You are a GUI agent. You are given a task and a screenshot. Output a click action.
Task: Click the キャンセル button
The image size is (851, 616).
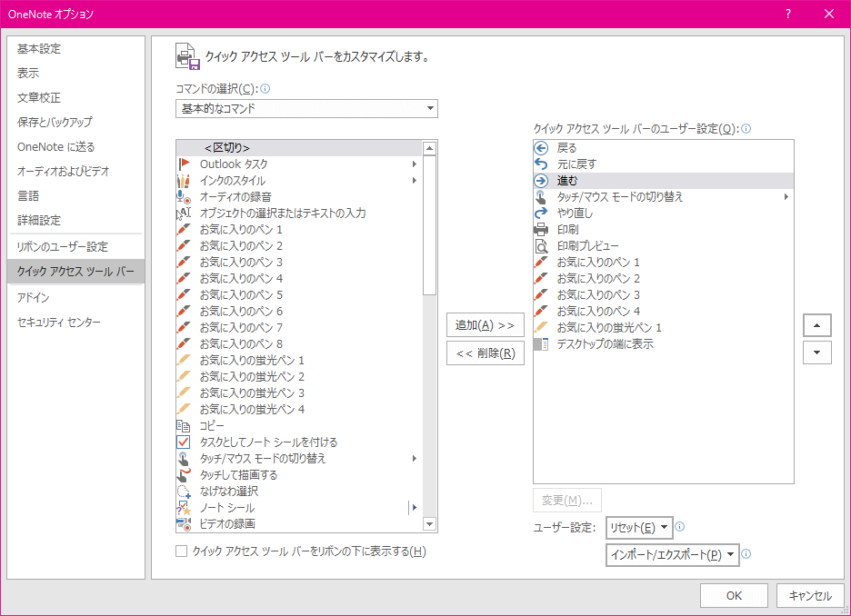(x=810, y=595)
